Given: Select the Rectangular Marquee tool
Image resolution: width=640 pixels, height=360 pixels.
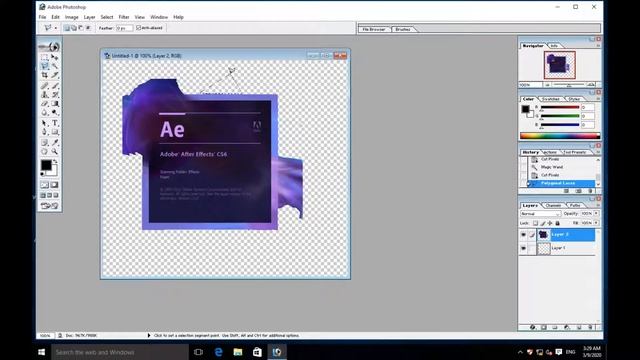Looking at the screenshot, I should point(44,57).
